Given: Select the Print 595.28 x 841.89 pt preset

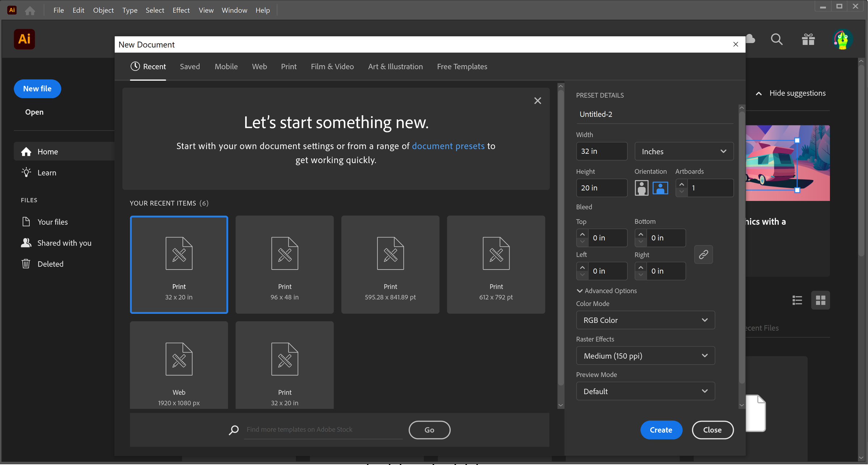Looking at the screenshot, I should [390, 264].
